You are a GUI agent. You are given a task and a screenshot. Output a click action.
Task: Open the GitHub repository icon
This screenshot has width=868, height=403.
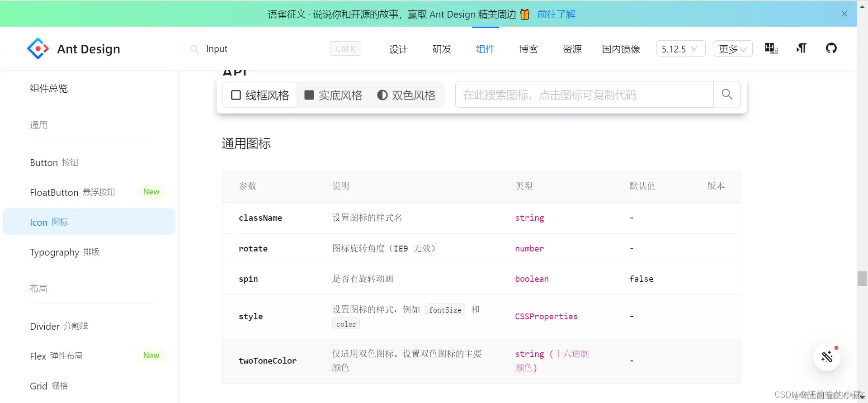(x=831, y=48)
